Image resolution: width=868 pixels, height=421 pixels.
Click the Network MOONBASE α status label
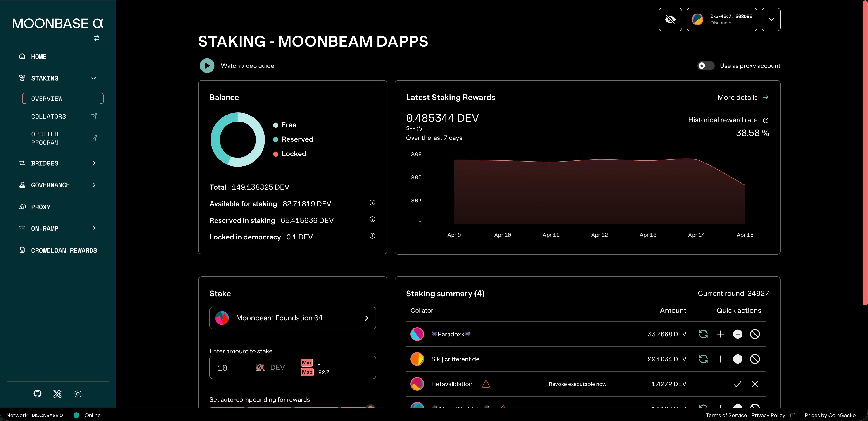[x=35, y=415]
